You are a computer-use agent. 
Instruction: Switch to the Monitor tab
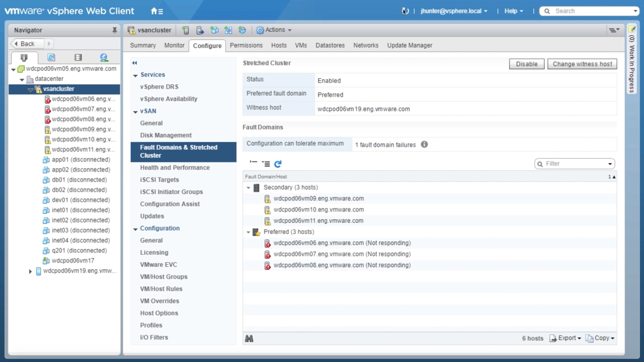(174, 45)
